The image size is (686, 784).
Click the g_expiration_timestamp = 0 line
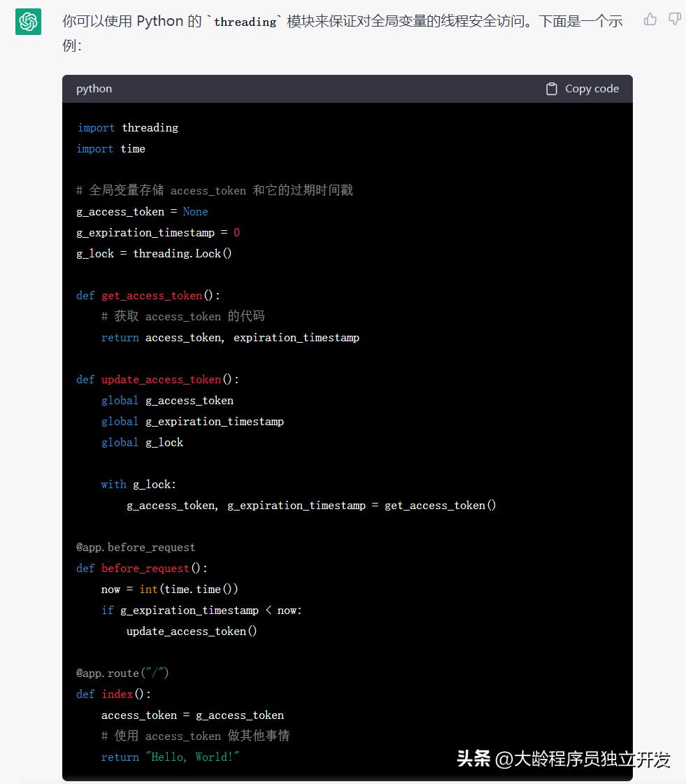pyautogui.click(x=157, y=232)
